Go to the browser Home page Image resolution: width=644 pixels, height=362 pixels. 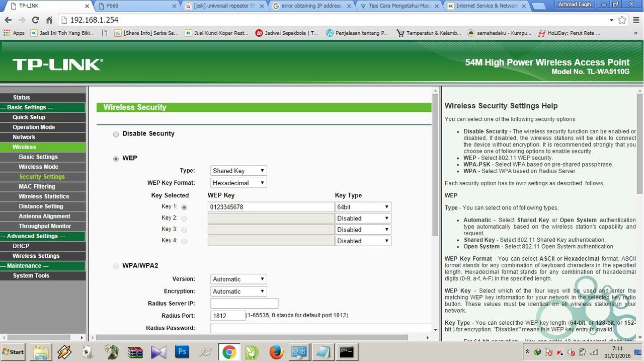(49, 20)
